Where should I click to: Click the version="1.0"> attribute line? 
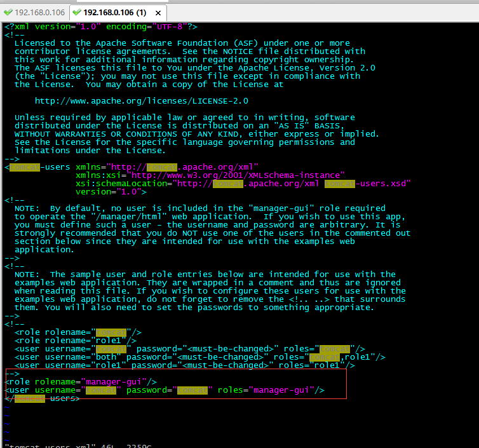(111, 192)
